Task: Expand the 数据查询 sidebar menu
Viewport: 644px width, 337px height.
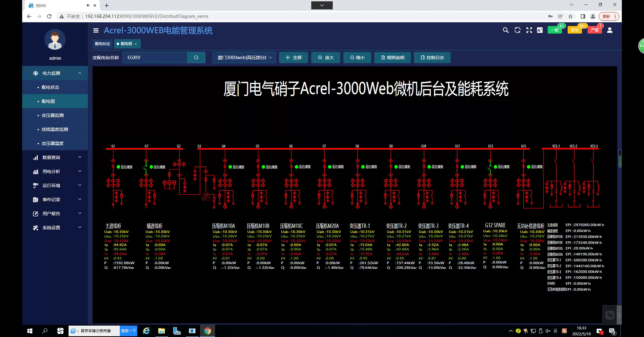Action: tap(55, 157)
